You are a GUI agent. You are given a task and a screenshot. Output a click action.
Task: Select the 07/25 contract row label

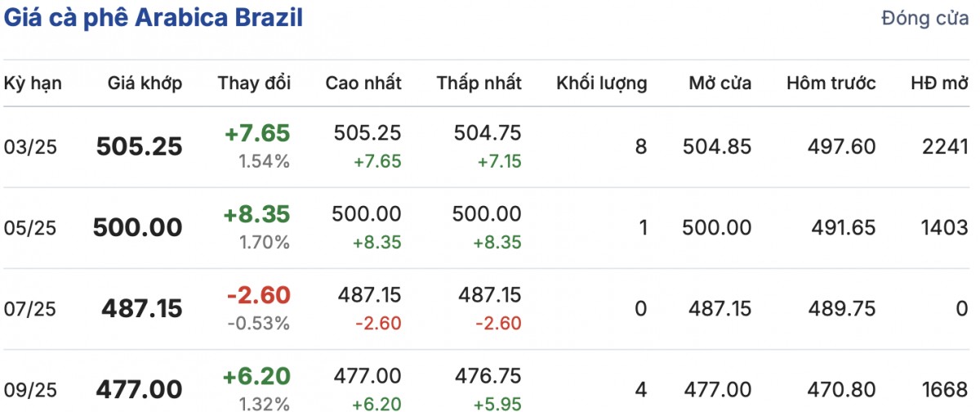[30, 309]
